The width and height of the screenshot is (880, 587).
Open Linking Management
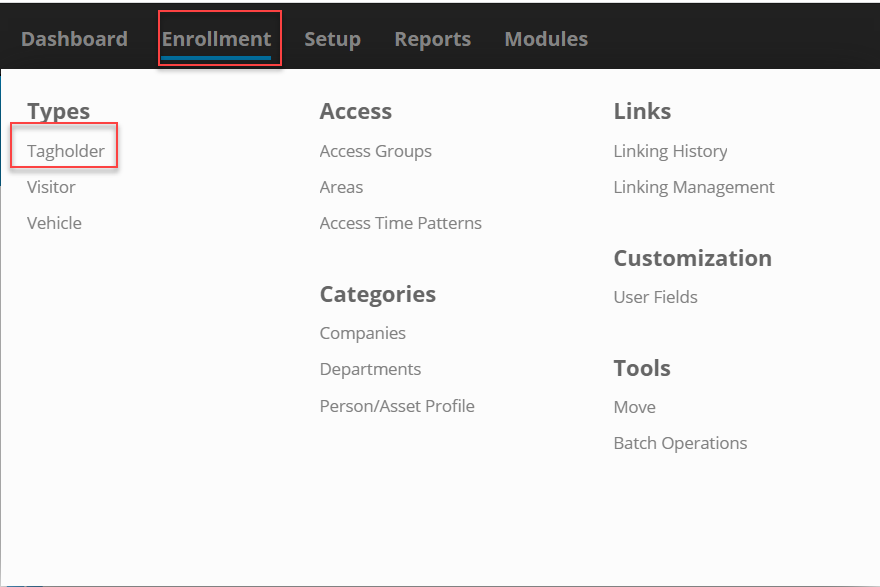coord(694,187)
